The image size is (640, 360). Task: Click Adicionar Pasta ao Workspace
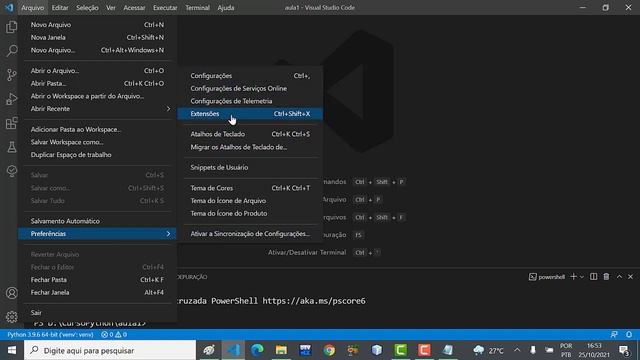click(98, 129)
